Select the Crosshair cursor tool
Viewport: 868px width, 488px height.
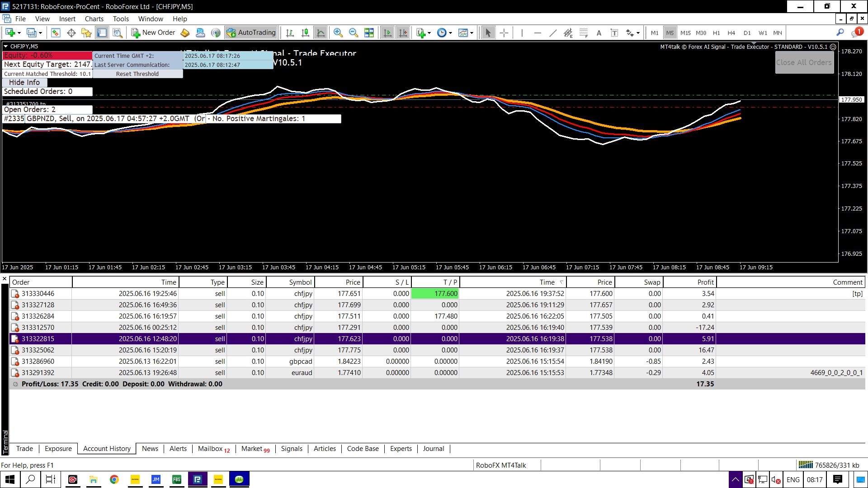[504, 33]
